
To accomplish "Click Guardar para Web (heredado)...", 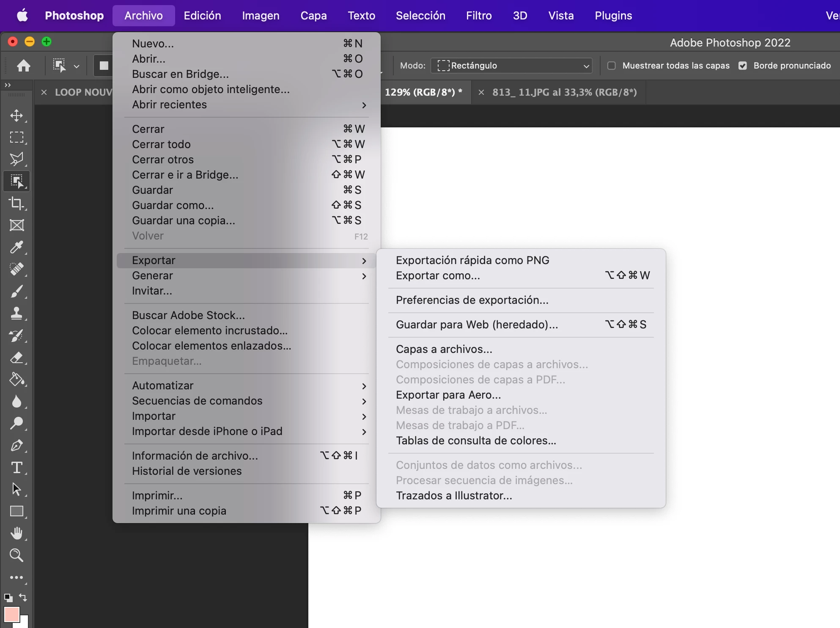I will click(477, 325).
